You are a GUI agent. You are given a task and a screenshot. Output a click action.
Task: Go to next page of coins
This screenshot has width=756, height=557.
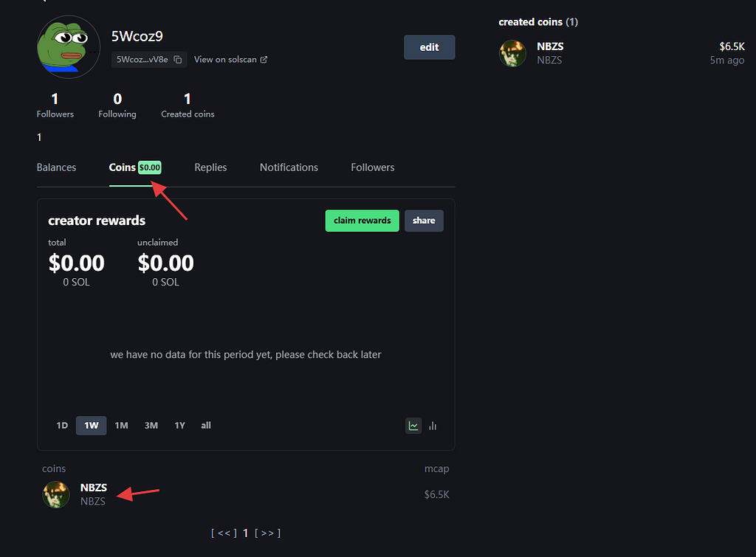click(x=267, y=533)
